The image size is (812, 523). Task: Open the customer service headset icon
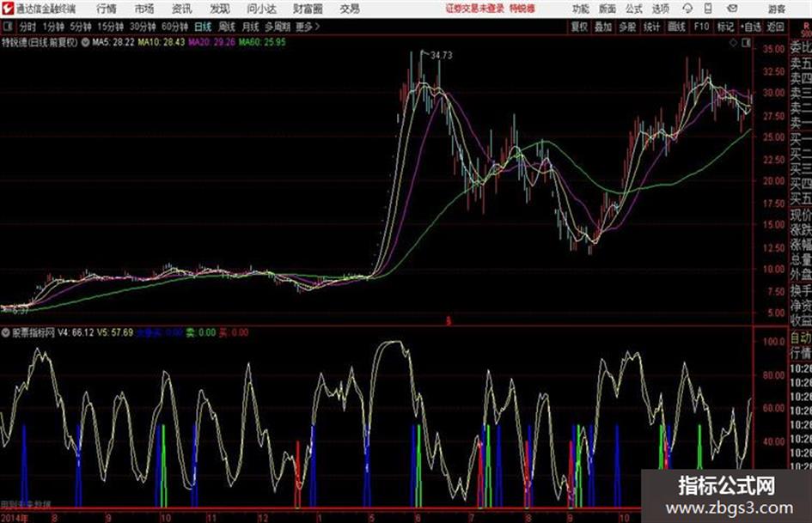[x=687, y=9]
